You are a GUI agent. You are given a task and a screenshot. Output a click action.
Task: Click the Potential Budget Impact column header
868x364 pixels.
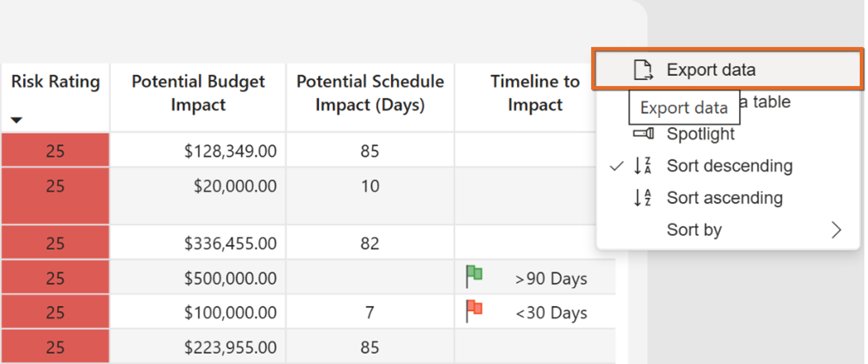coord(198,93)
